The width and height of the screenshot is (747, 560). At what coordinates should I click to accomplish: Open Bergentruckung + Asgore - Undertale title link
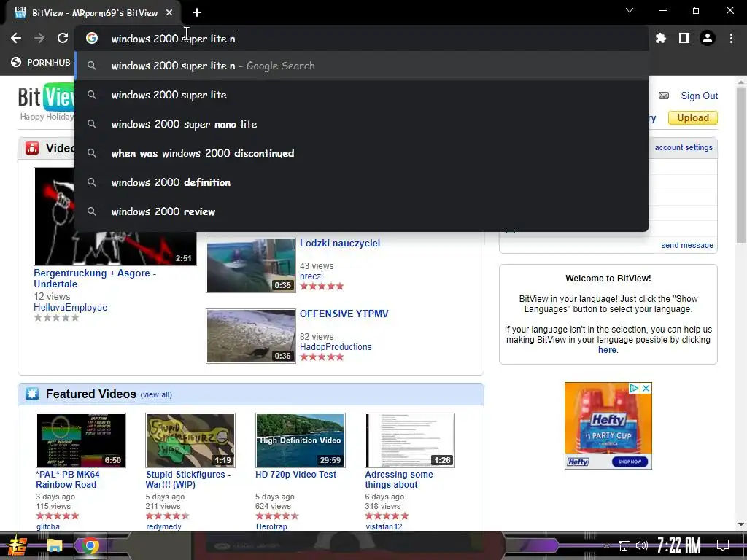94,279
